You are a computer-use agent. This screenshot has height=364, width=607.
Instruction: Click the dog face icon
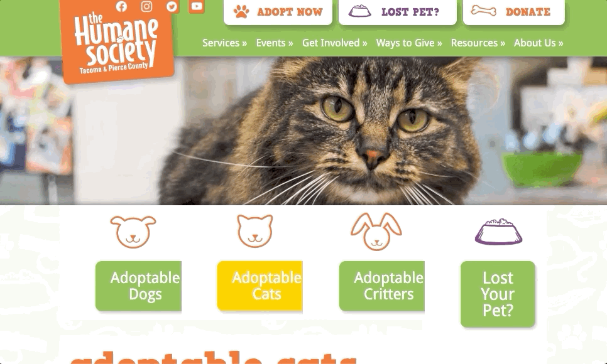133,232
